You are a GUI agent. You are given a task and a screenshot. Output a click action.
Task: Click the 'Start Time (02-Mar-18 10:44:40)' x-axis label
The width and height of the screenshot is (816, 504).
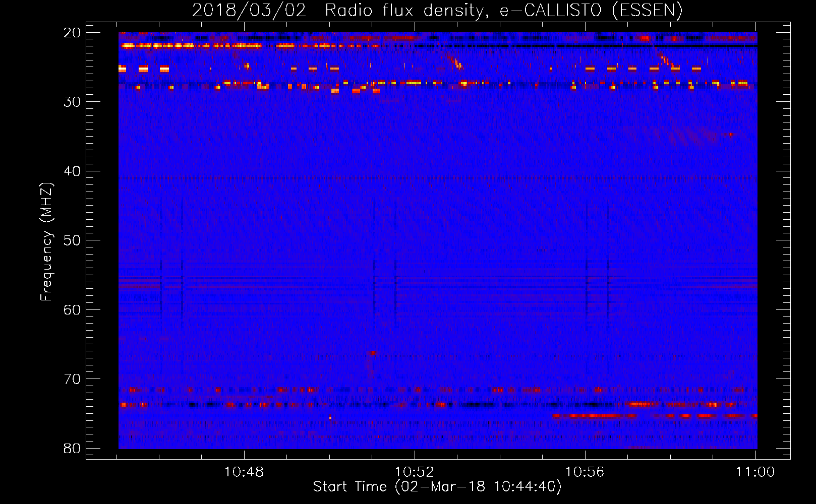[x=437, y=487]
